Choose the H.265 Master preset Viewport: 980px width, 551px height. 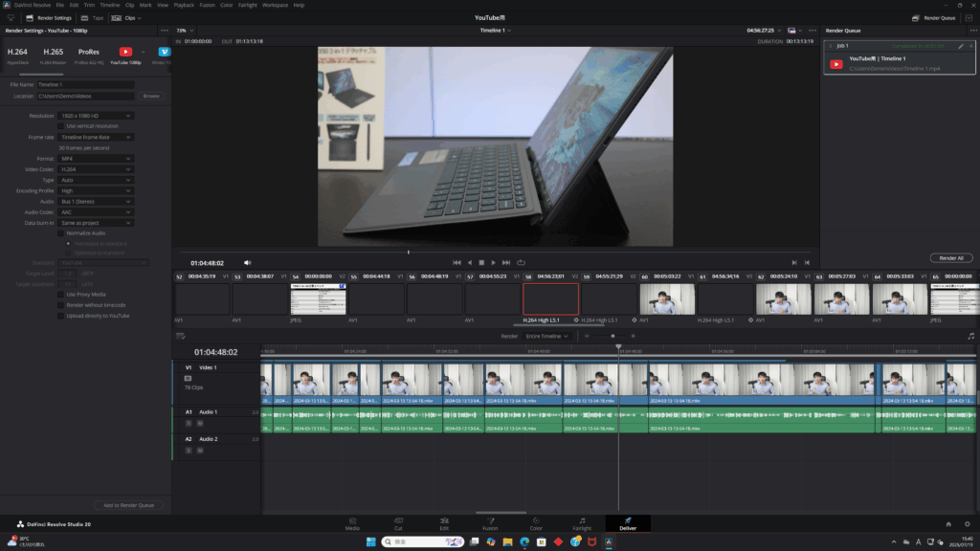click(x=54, y=55)
